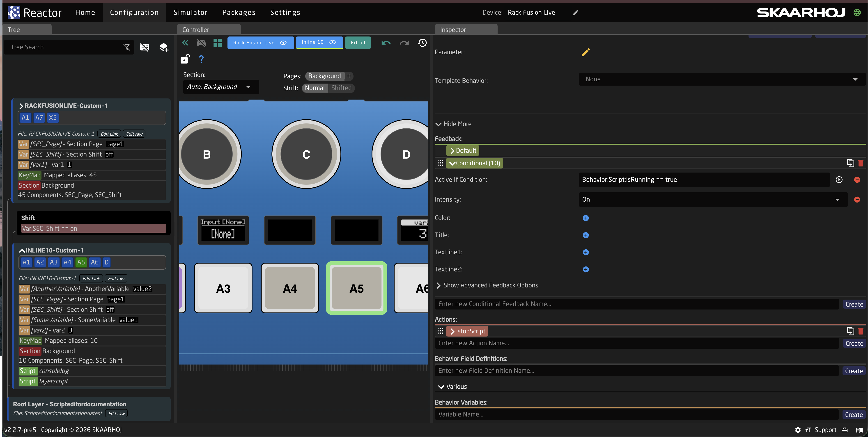Open the Intensity On dropdown
This screenshot has width=868, height=437.
pos(713,200)
